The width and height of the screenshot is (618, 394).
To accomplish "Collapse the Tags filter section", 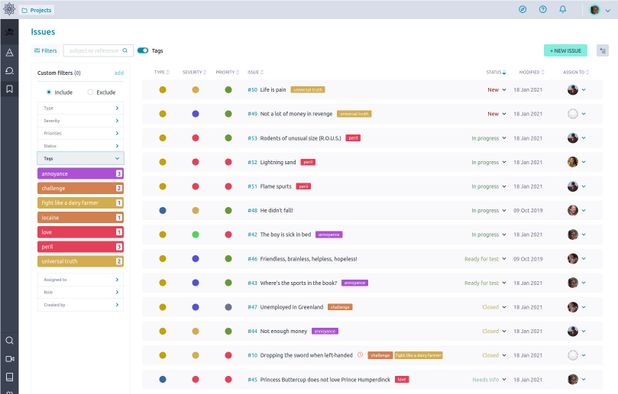I will tap(80, 158).
